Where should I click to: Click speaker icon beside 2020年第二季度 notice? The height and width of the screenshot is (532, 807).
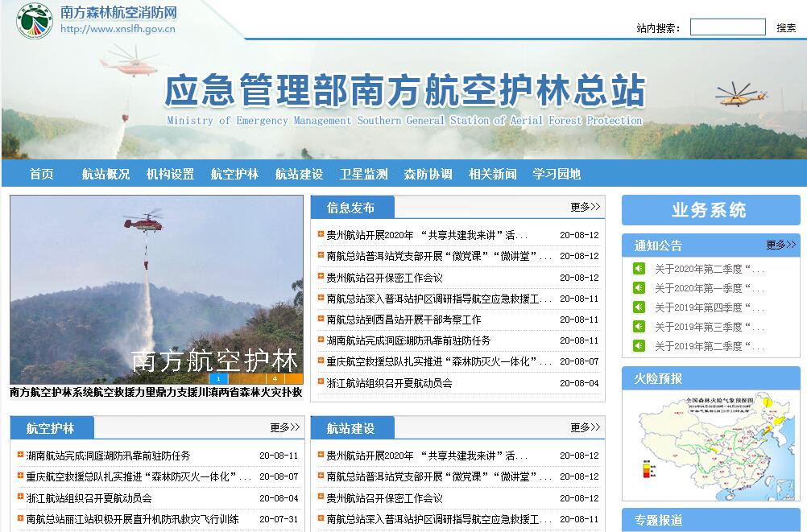639,268
